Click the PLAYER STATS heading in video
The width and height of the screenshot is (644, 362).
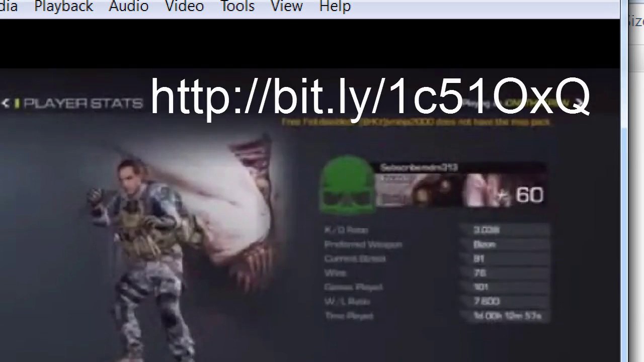click(x=83, y=104)
